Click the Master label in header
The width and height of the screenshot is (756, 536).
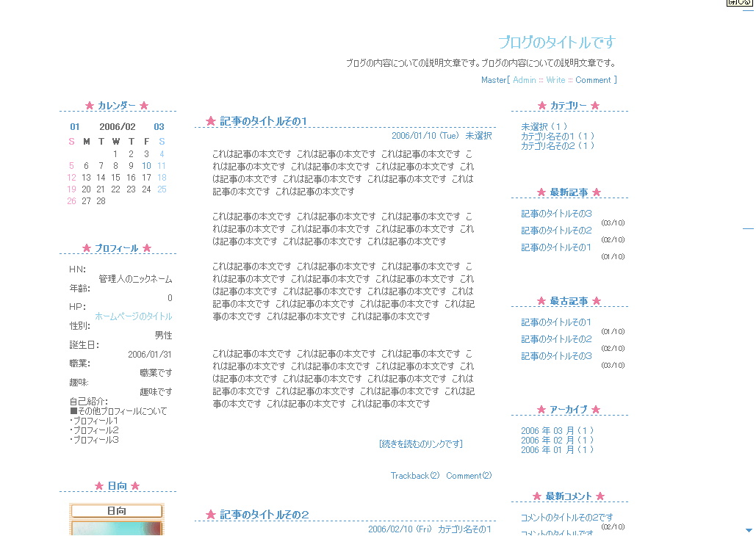click(494, 80)
